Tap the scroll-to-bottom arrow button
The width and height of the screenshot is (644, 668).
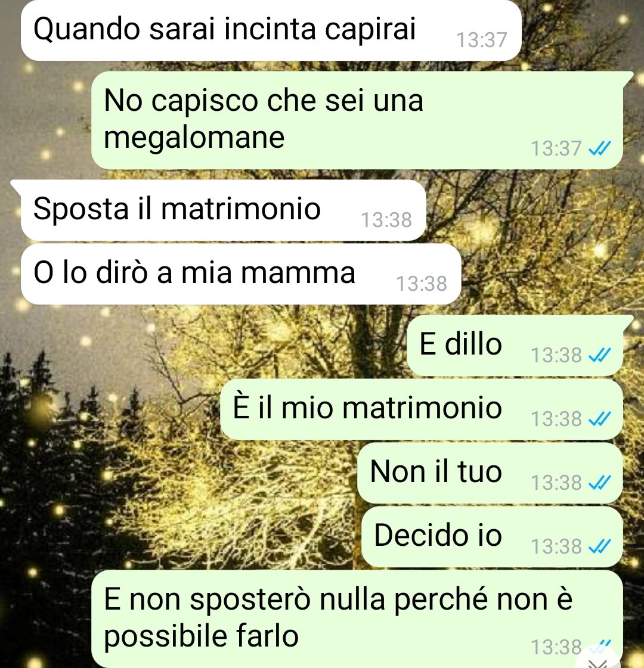click(x=597, y=660)
